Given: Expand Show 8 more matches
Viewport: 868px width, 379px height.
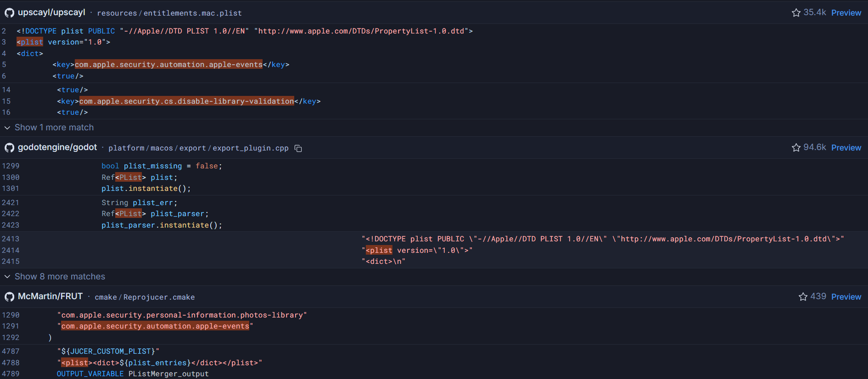Looking at the screenshot, I should 55,277.
